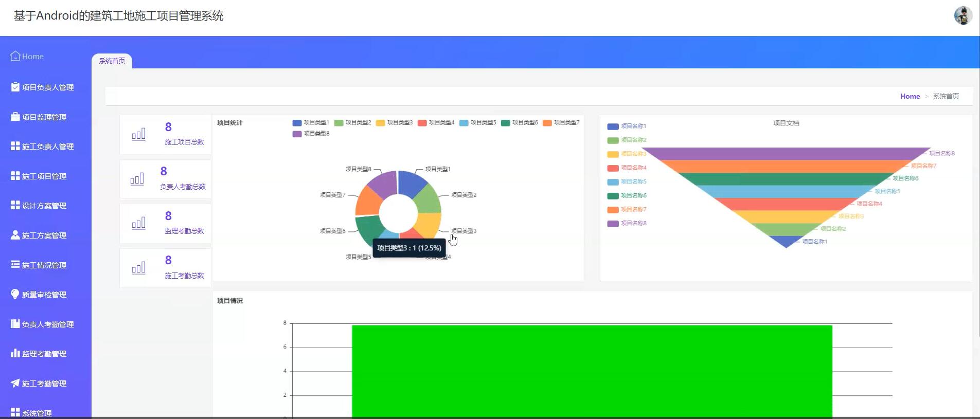Click 系统首页 in the breadcrumb
The width and height of the screenshot is (980, 419).
tap(946, 96)
